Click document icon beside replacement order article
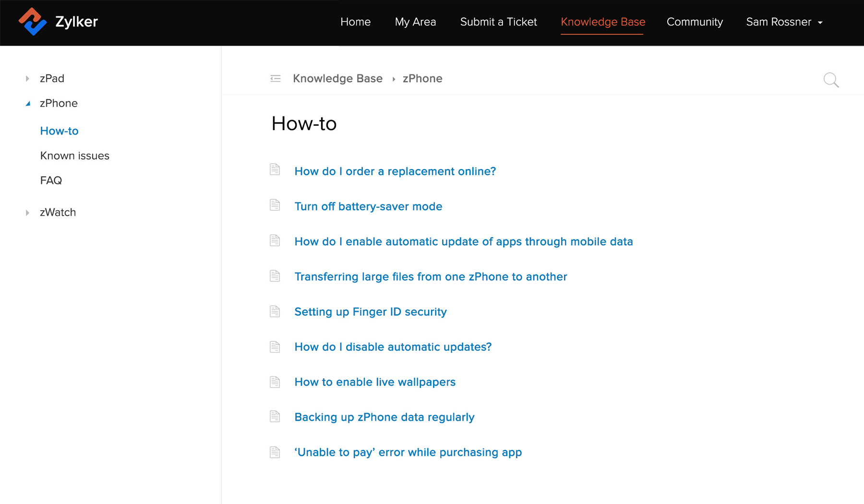The height and width of the screenshot is (504, 864). point(275,169)
